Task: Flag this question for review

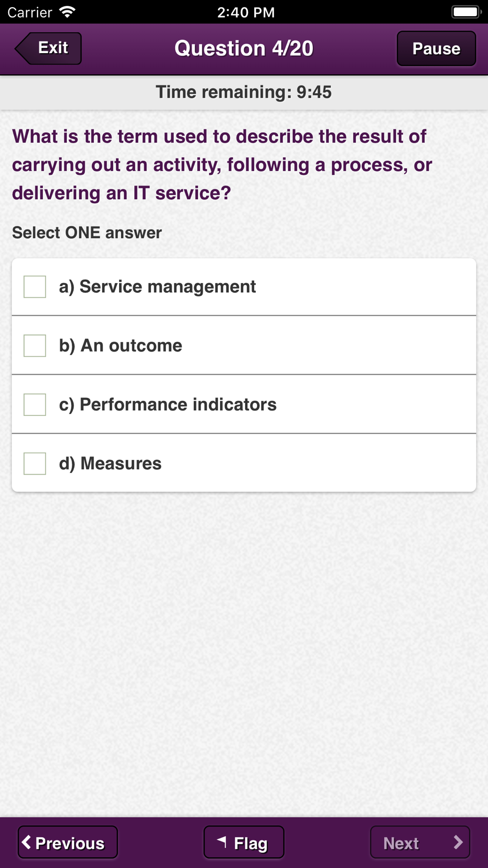Action: tap(244, 842)
